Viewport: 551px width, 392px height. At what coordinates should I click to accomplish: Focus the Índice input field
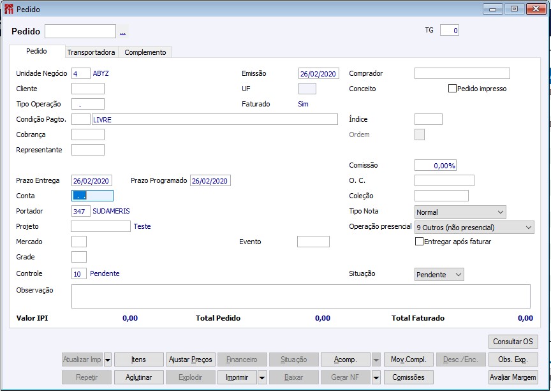[x=429, y=119]
